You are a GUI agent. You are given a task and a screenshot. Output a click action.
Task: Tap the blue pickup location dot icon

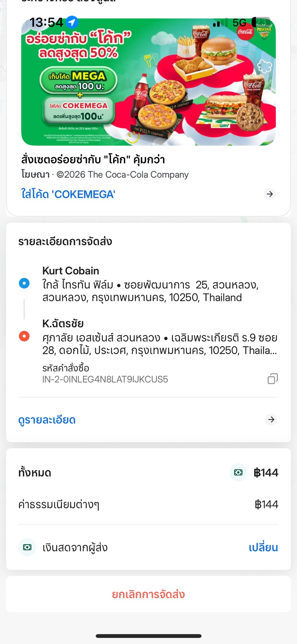coord(24,283)
